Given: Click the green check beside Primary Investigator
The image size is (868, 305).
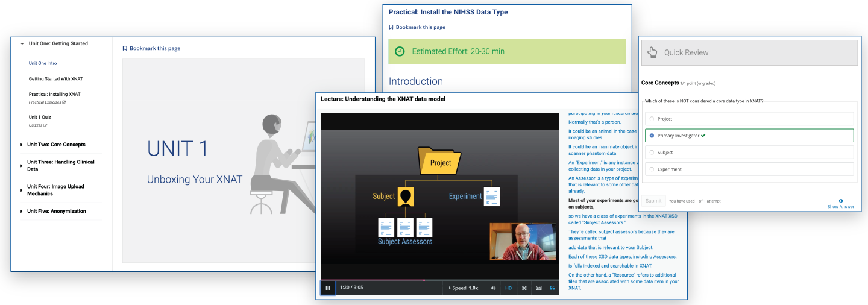Looking at the screenshot, I should coord(703,136).
